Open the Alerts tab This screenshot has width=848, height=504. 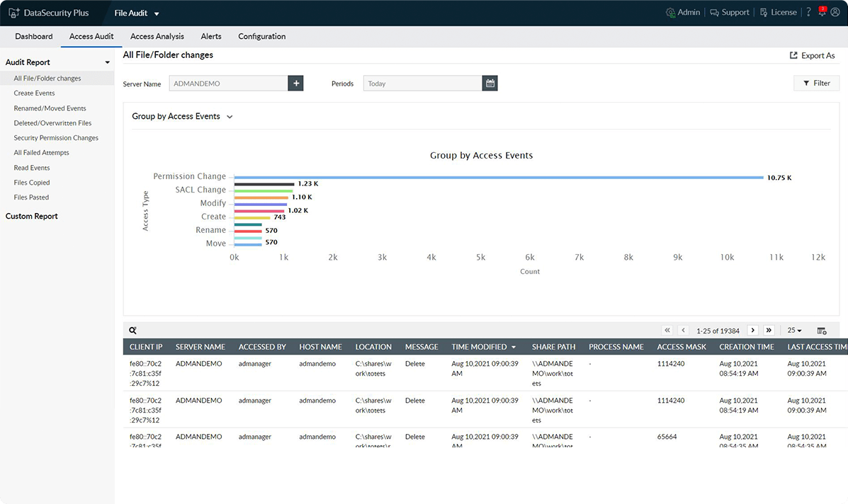pyautogui.click(x=211, y=37)
